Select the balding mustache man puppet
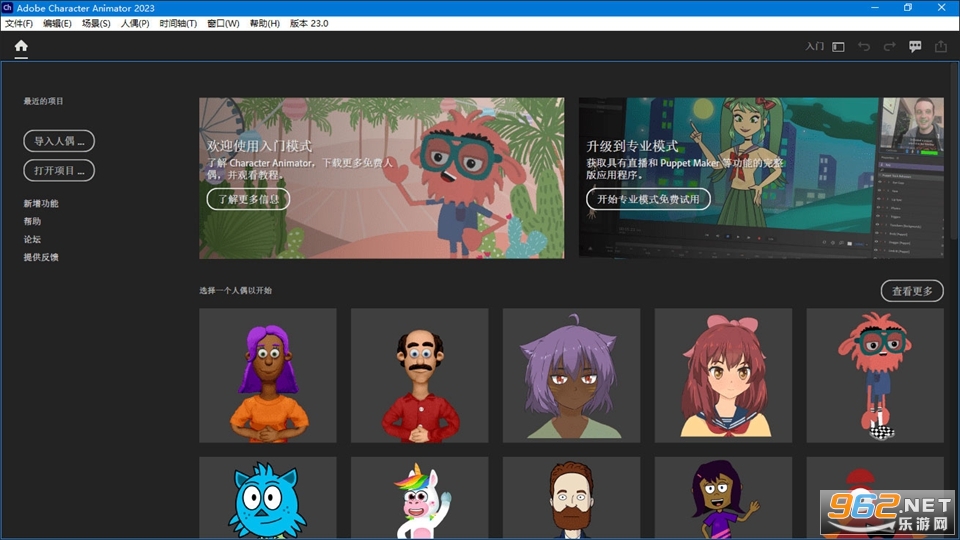Screen dimensions: 960x540 pyautogui.click(x=419, y=375)
